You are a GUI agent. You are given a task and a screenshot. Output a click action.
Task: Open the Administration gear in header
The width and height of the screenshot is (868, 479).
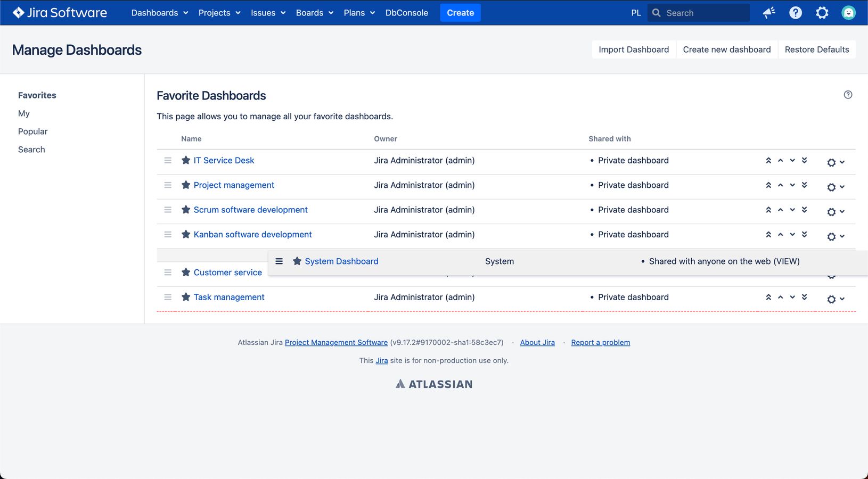822,13
